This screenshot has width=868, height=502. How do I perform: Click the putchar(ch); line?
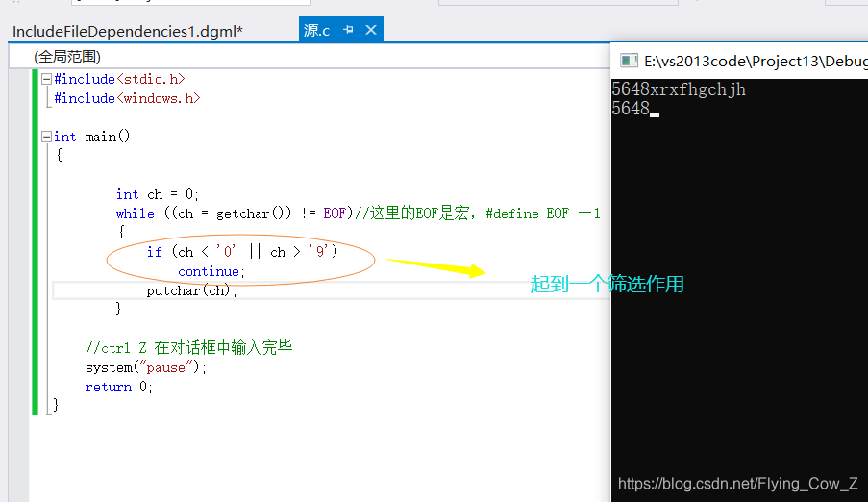tap(191, 290)
